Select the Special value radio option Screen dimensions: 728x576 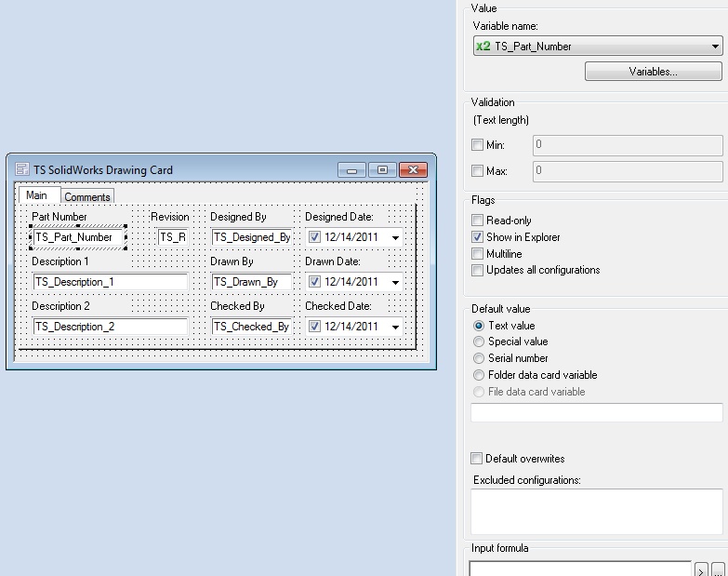pos(479,342)
